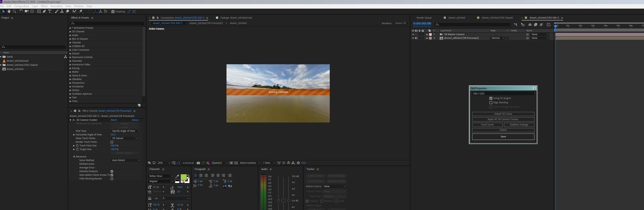This screenshot has height=210, width=644.
Task: Click the green fill color swatch
Action: click(x=183, y=177)
